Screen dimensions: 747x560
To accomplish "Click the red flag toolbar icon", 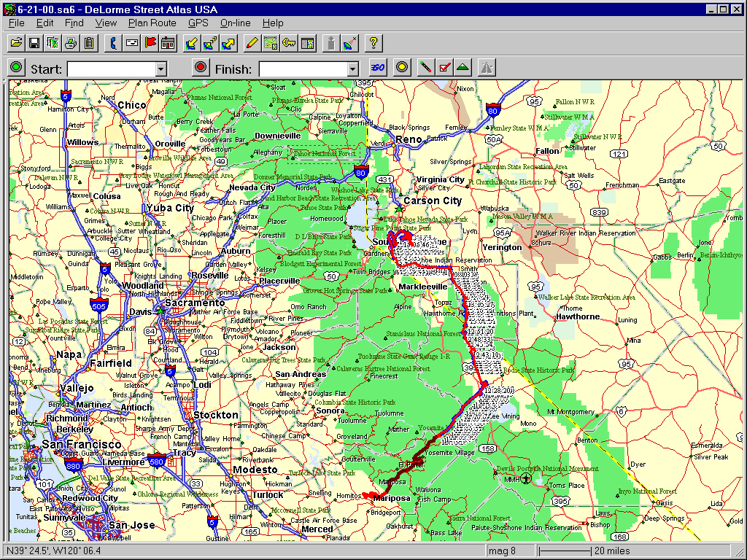I will (150, 43).
